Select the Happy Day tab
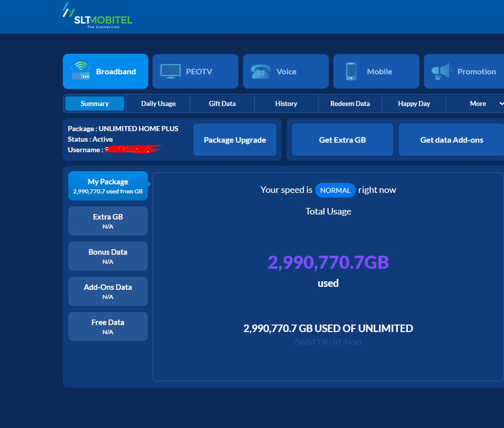Screen dimensions: 504x428 414,103
